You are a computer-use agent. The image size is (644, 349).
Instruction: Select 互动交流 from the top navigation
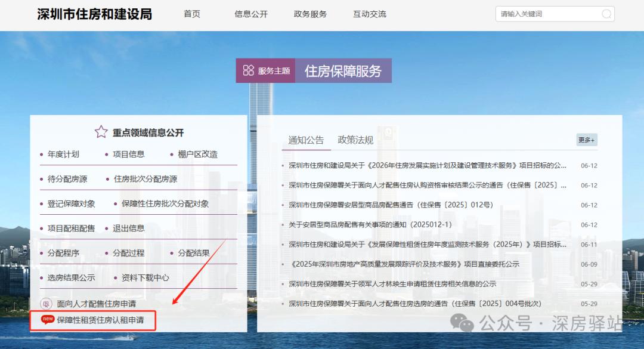coord(369,14)
